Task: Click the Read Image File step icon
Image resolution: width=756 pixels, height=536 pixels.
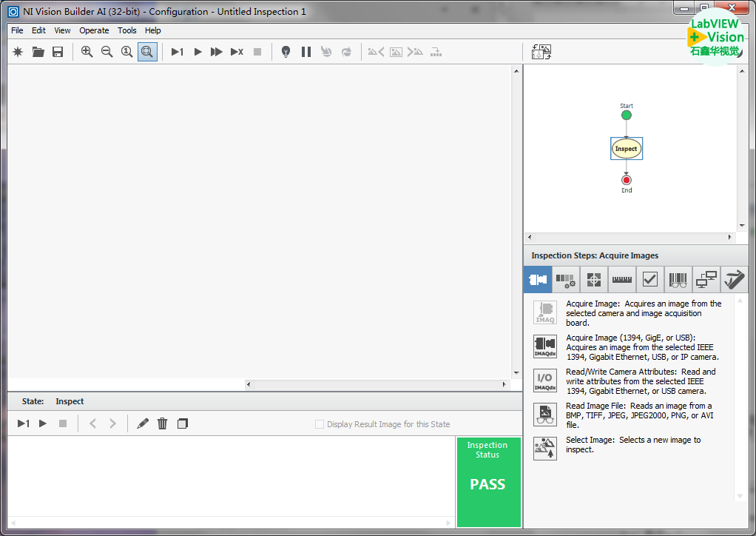Action: click(545, 415)
